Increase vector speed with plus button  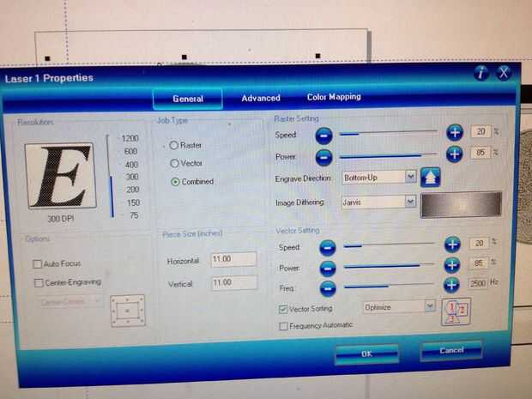[452, 245]
